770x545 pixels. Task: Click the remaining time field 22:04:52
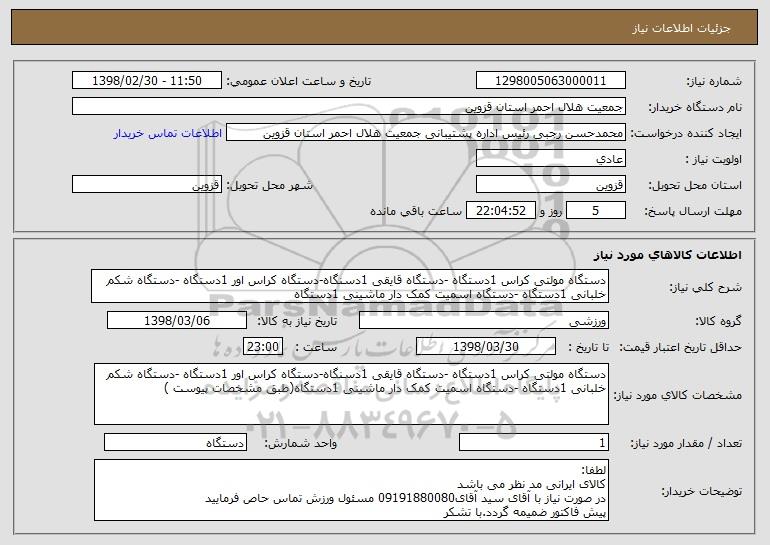(500, 211)
